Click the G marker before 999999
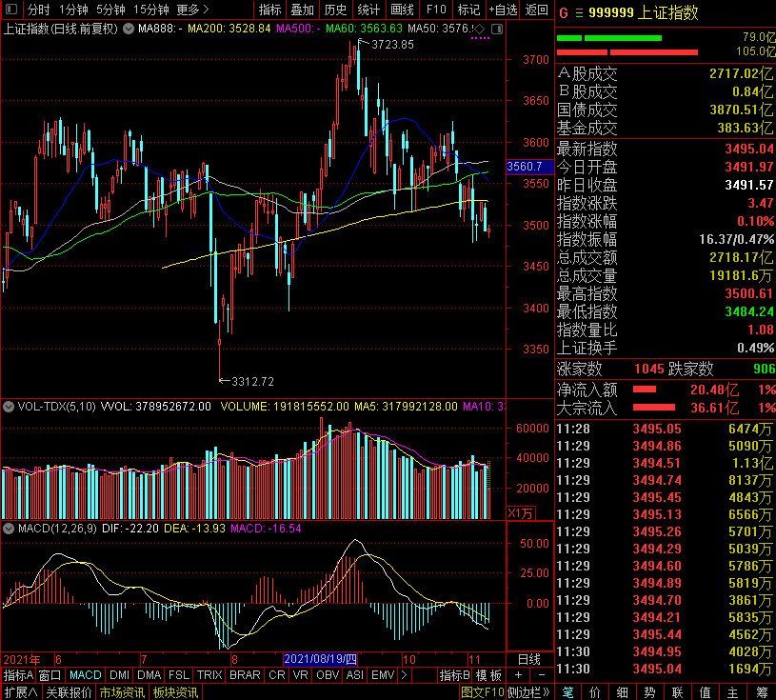The width and height of the screenshot is (776, 700). click(564, 12)
